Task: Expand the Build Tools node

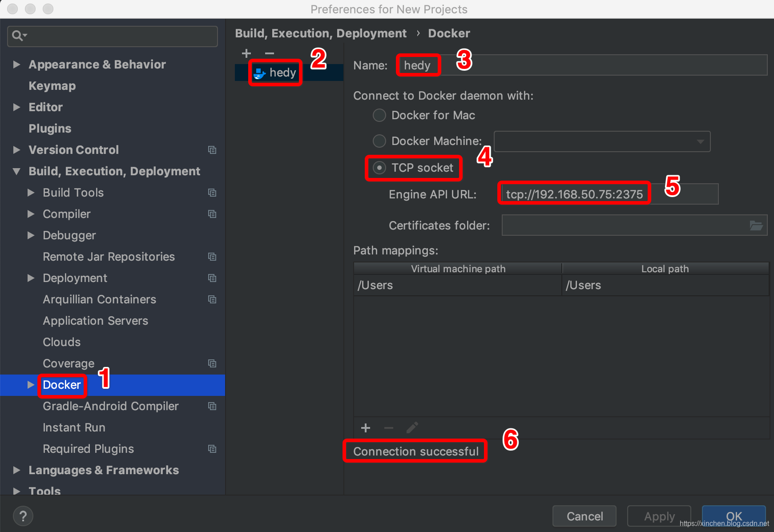Action: point(31,193)
